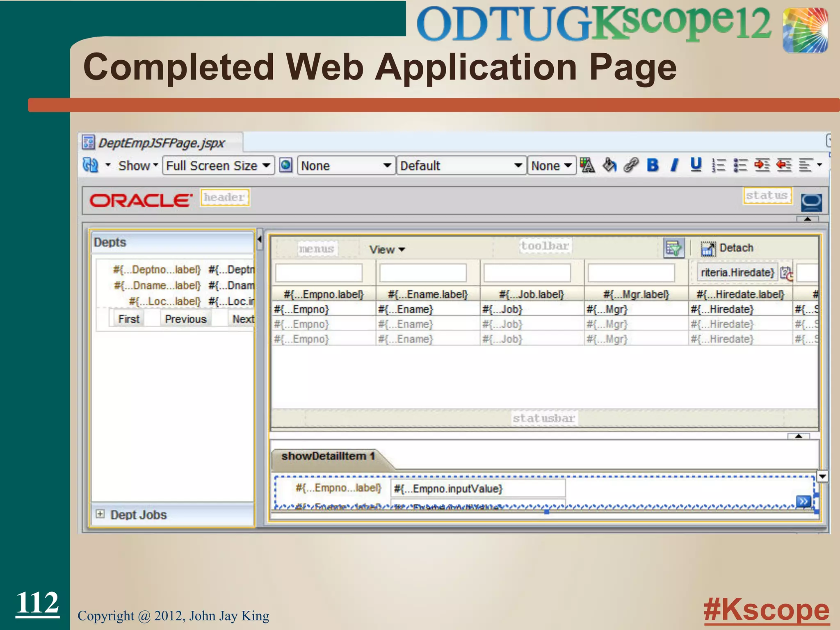
Task: Open the Full Screen Size dropdown
Action: point(218,166)
